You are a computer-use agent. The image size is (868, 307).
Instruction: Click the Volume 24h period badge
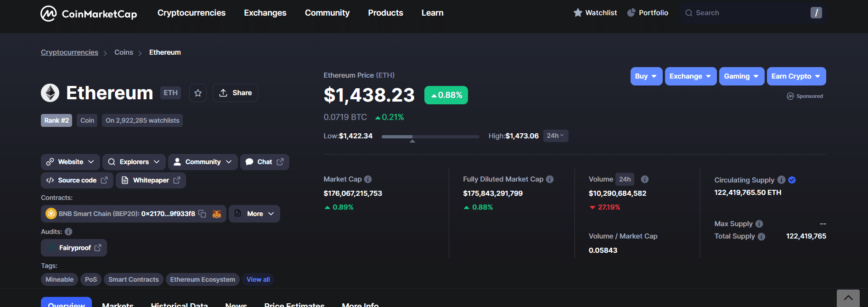point(625,179)
